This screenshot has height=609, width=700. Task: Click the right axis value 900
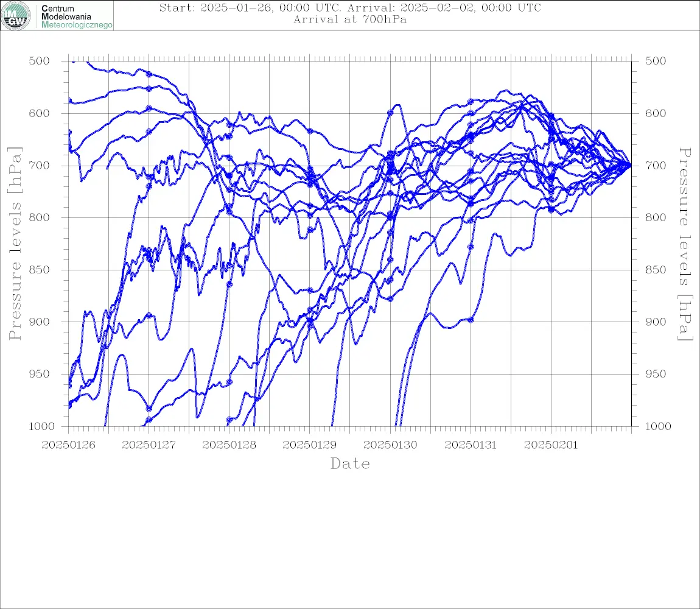click(656, 322)
